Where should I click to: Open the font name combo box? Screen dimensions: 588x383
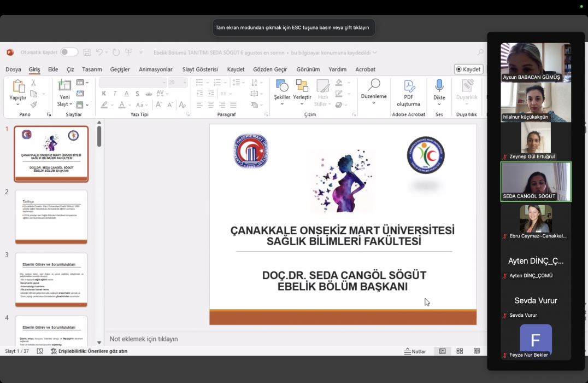(x=133, y=82)
